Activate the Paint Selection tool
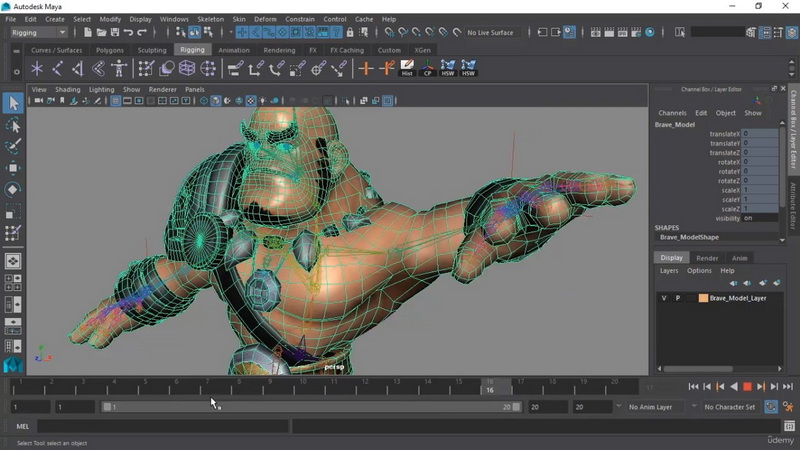Image resolution: width=800 pixels, height=450 pixels. 13,146
